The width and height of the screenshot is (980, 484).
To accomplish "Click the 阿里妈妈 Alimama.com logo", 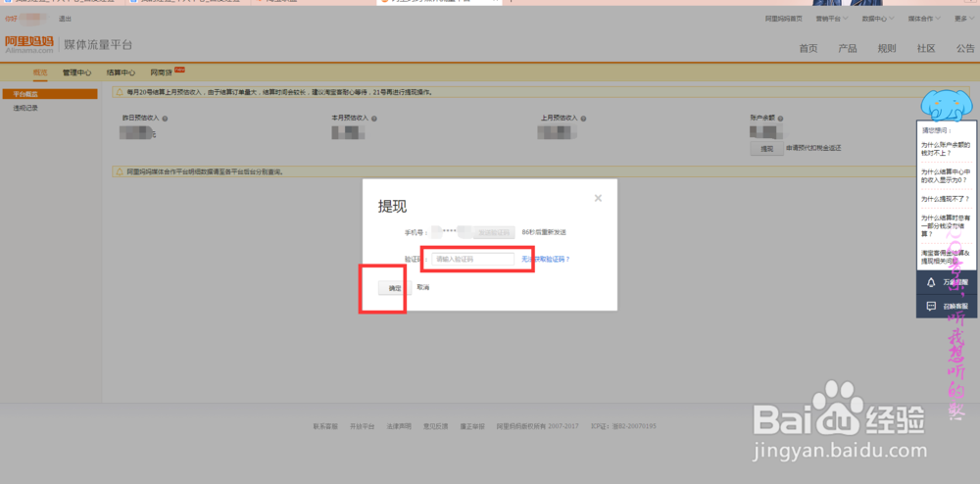I will [x=28, y=44].
